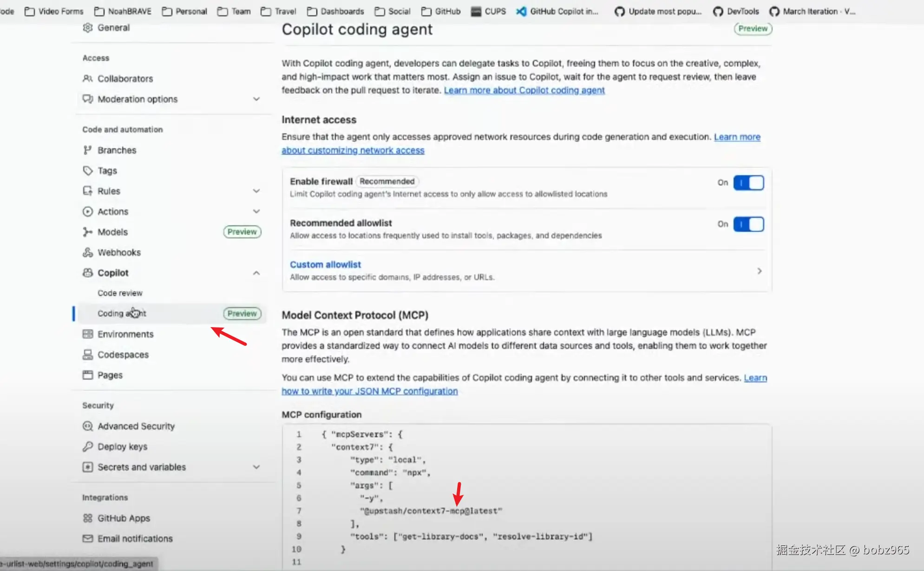924x571 pixels.
Task: Select the Deploy keys key icon
Action: click(x=87, y=446)
